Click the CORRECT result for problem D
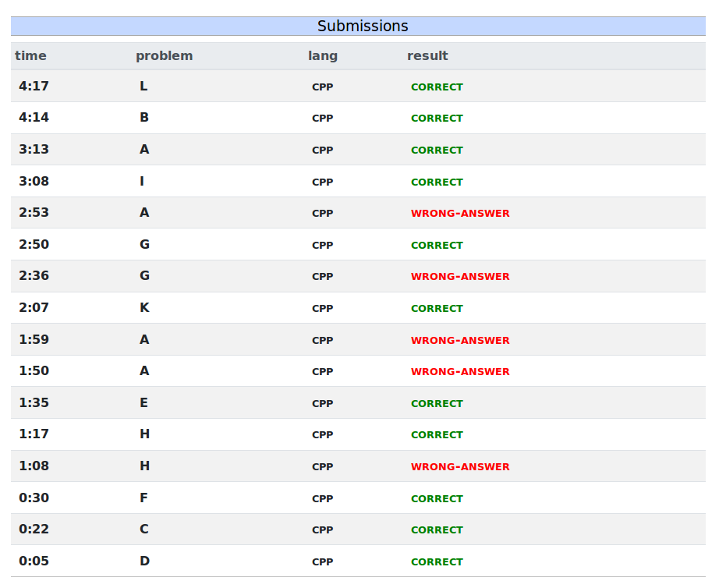This screenshot has width=719, height=588. point(437,562)
